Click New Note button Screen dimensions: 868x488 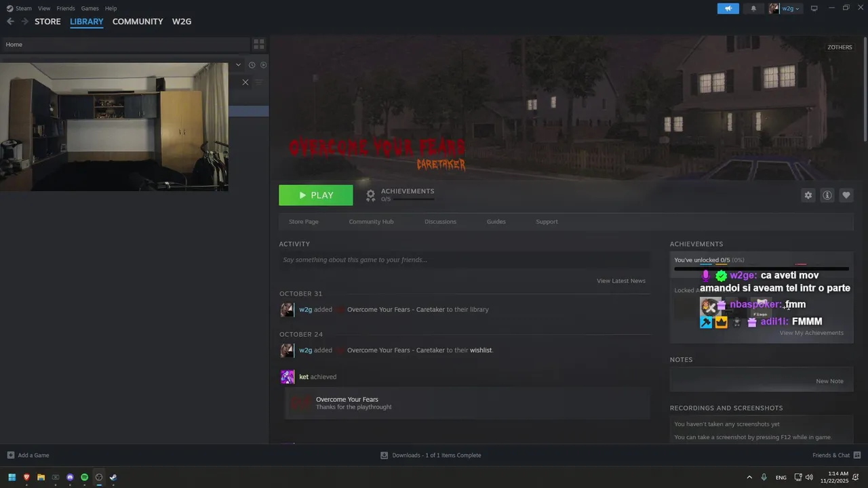point(829,381)
